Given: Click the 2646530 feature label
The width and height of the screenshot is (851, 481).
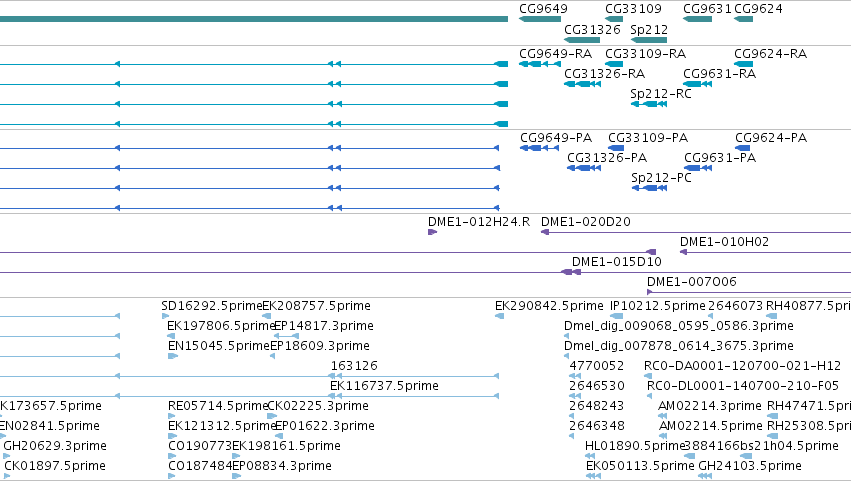Looking at the screenshot, I should coord(596,386).
